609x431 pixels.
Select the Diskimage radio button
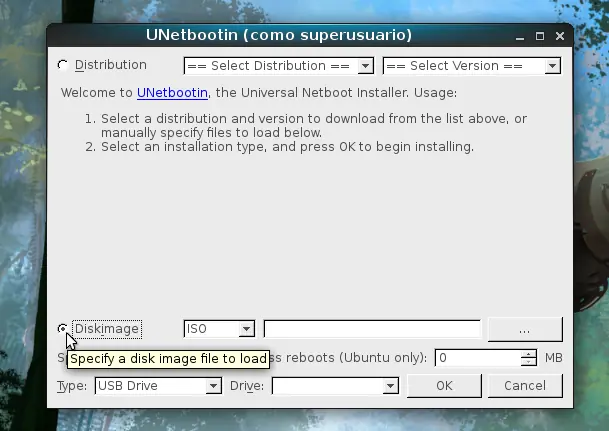pos(62,329)
